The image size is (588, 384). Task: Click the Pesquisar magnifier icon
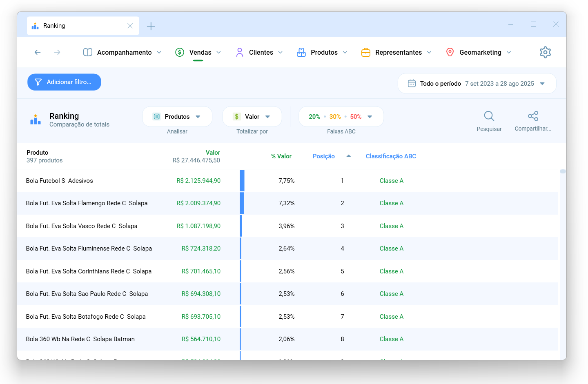[x=489, y=116]
